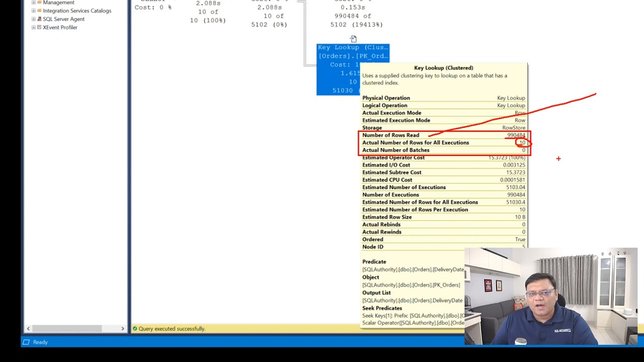Viewport: 644px width, 362px height.
Task: Click the '0.153s' elapsed time text
Action: (x=352, y=8)
